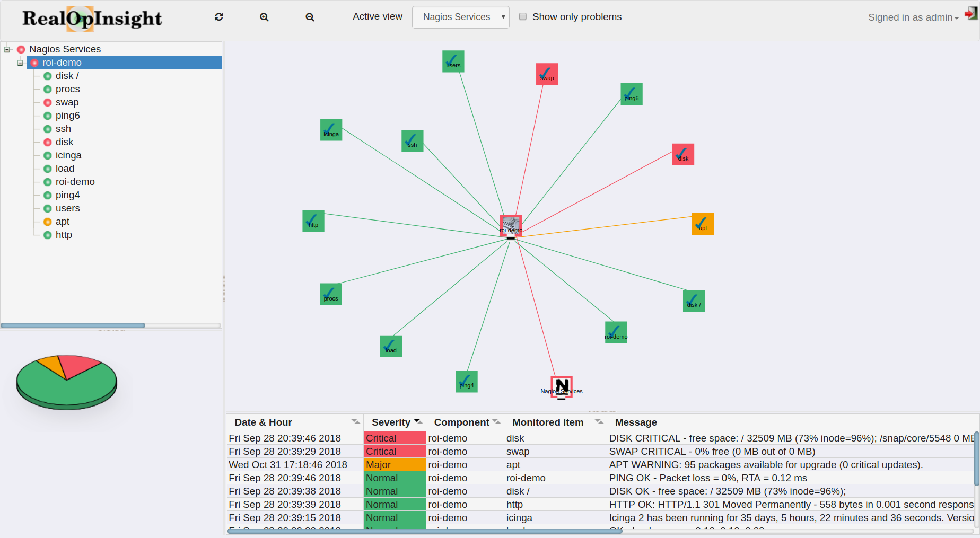
Task: Select the orange apt node in map
Action: click(x=703, y=224)
